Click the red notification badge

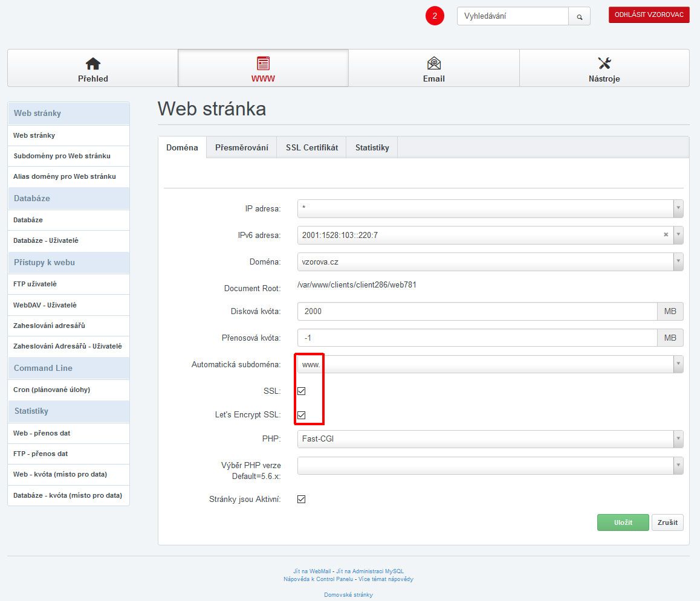(435, 16)
